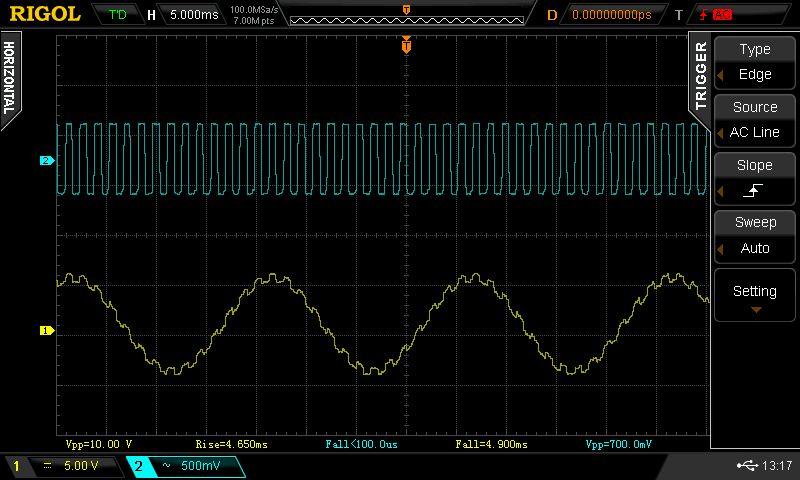Click the DC coupling symbol for channel 1
This screenshot has height=480, width=800.
point(47,465)
